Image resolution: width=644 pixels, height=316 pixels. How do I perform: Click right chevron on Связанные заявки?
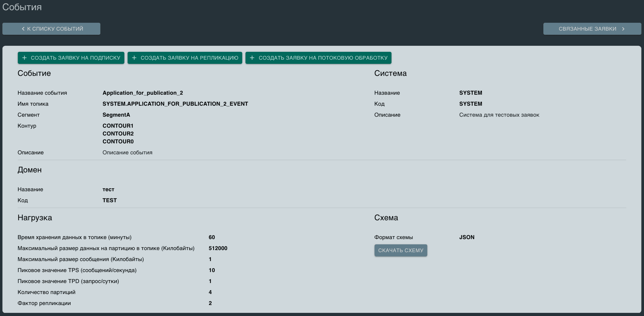pos(623,29)
